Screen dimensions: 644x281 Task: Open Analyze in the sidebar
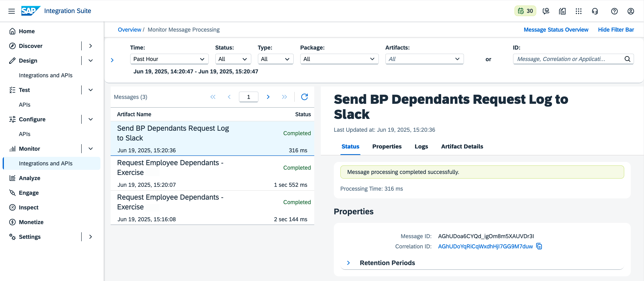click(x=30, y=178)
